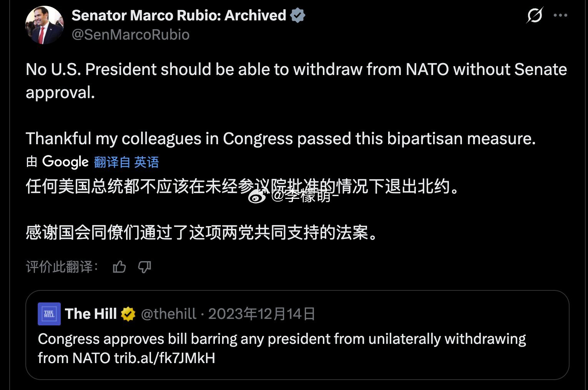Open the @SenMarcoRubio profile handle
The height and width of the screenshot is (390, 588).
[x=130, y=35]
